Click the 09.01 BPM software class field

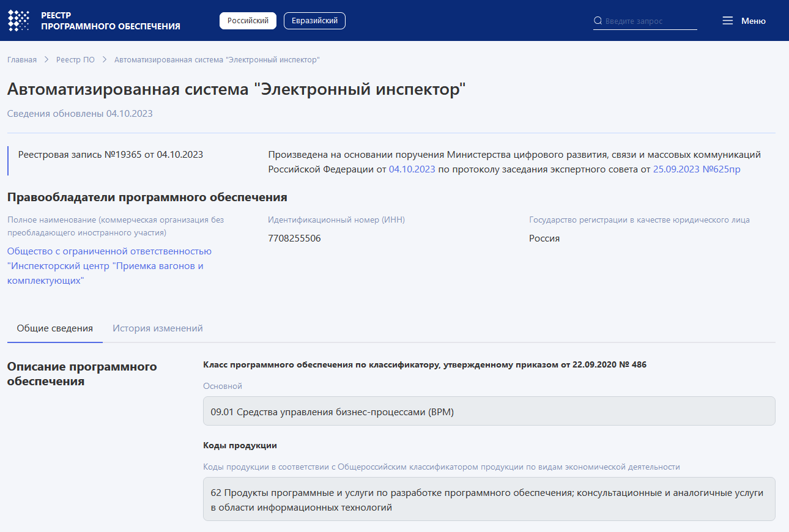tap(489, 412)
